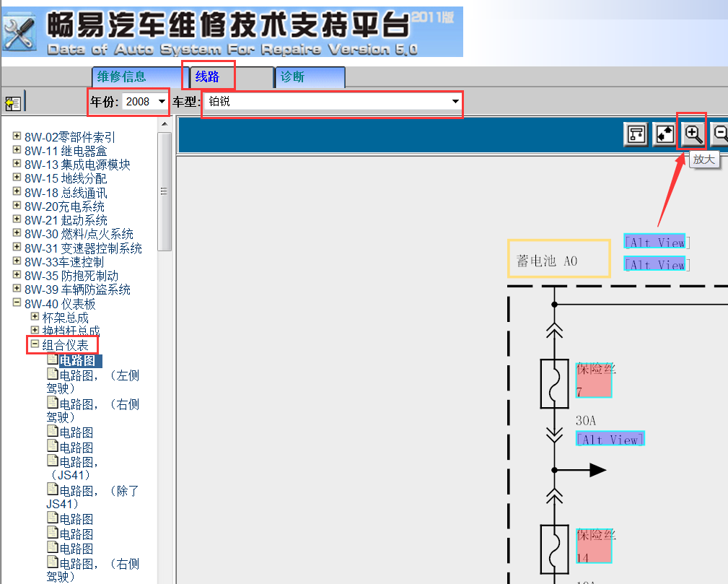Expand the 8W-13 集成电源模块 node

[x=17, y=164]
